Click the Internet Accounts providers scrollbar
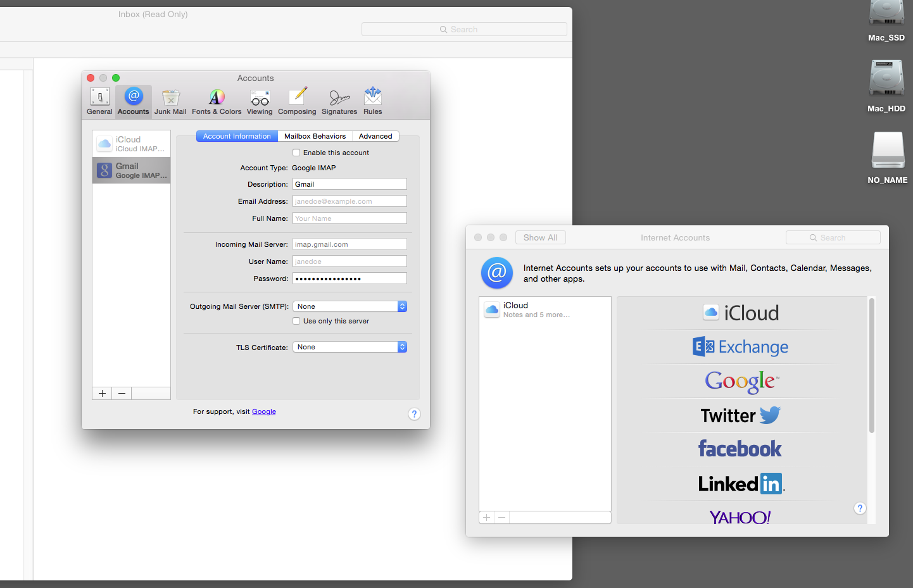The image size is (913, 588). pyautogui.click(x=872, y=366)
